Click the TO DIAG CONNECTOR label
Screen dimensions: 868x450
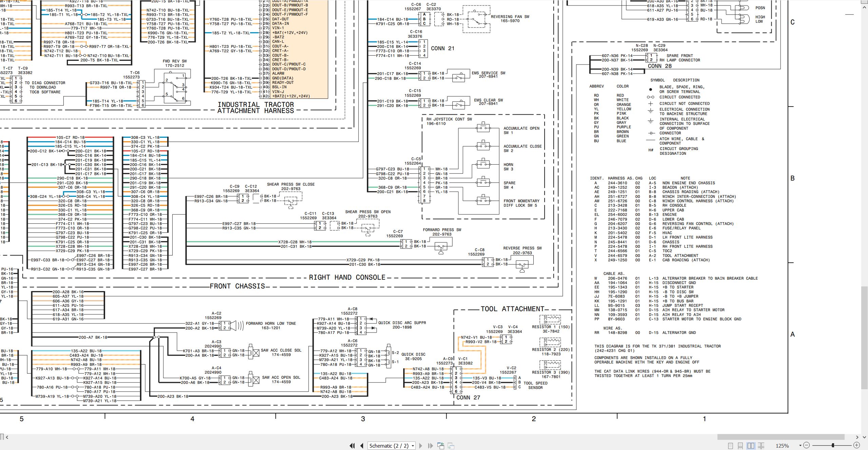click(x=45, y=83)
